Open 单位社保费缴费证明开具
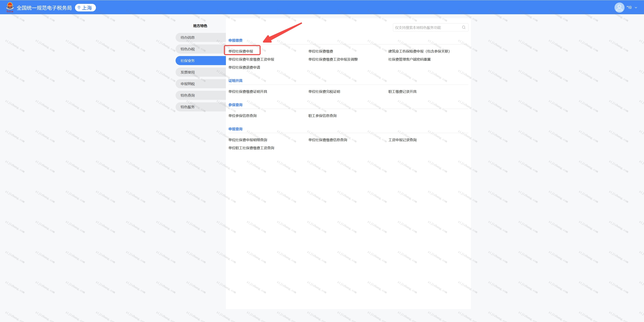Image resolution: width=644 pixels, height=322 pixels. tap(248, 92)
